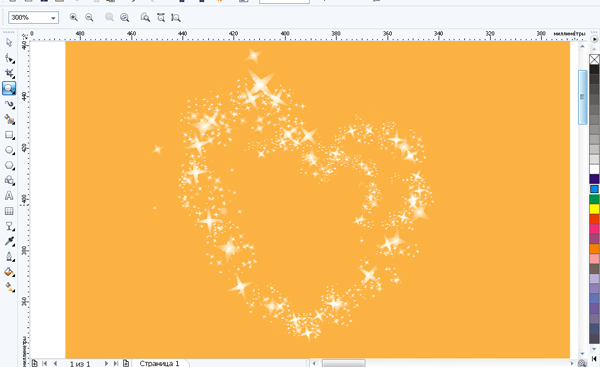Click the Zoom Out magnifier button
This screenshot has width=600, height=367.
coord(89,17)
